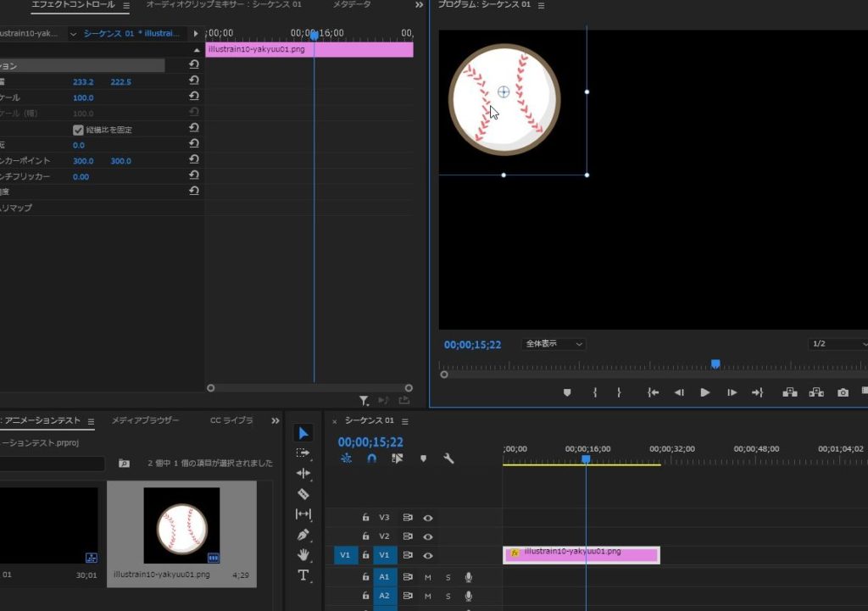
Task: Select the Pen tool
Action: [303, 535]
